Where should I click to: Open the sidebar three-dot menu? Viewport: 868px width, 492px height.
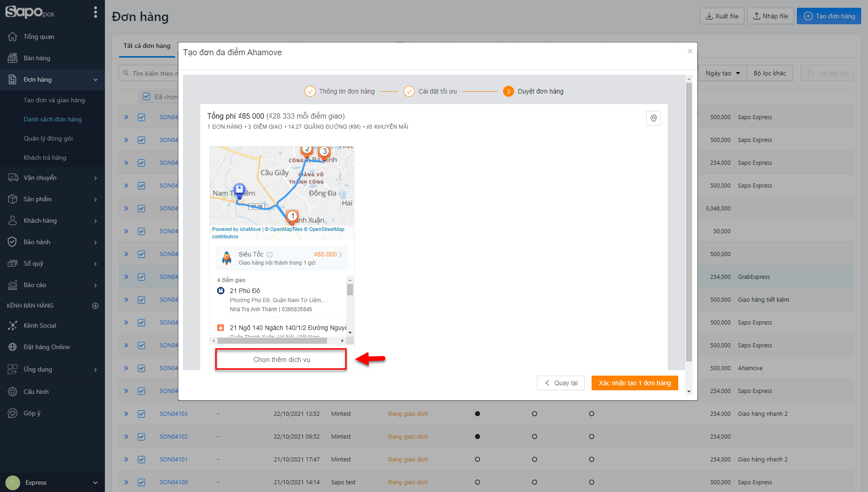point(95,12)
